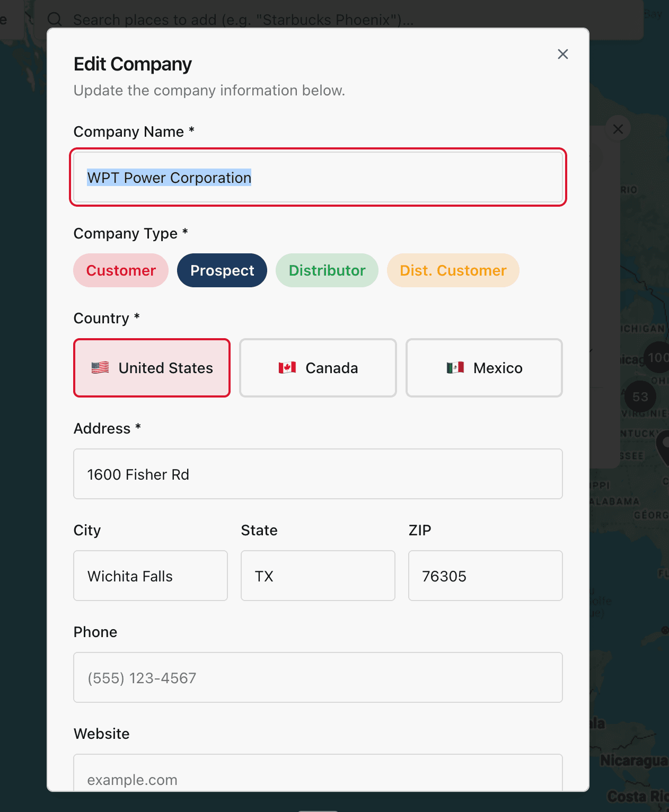Click the map cluster marker showing 100

[x=657, y=358]
